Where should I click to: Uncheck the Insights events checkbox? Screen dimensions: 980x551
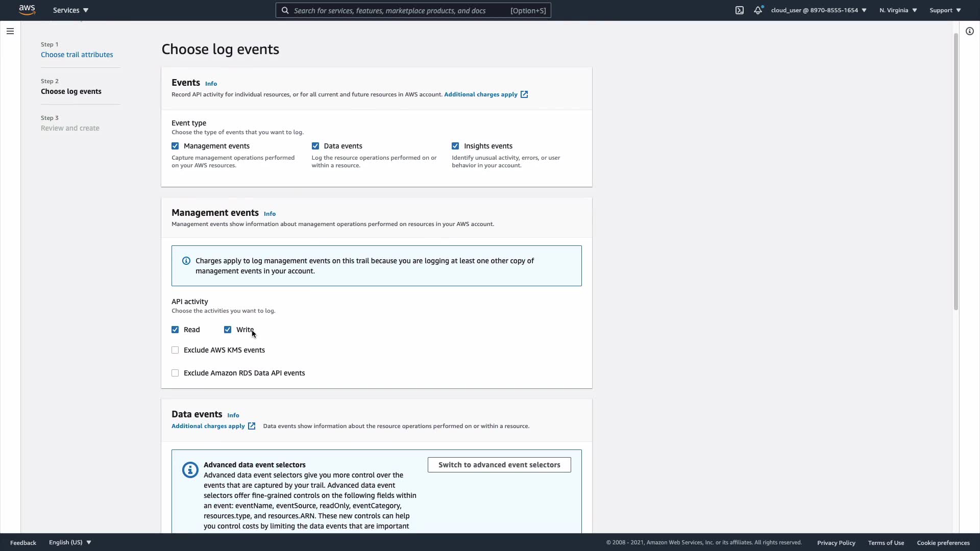click(455, 146)
